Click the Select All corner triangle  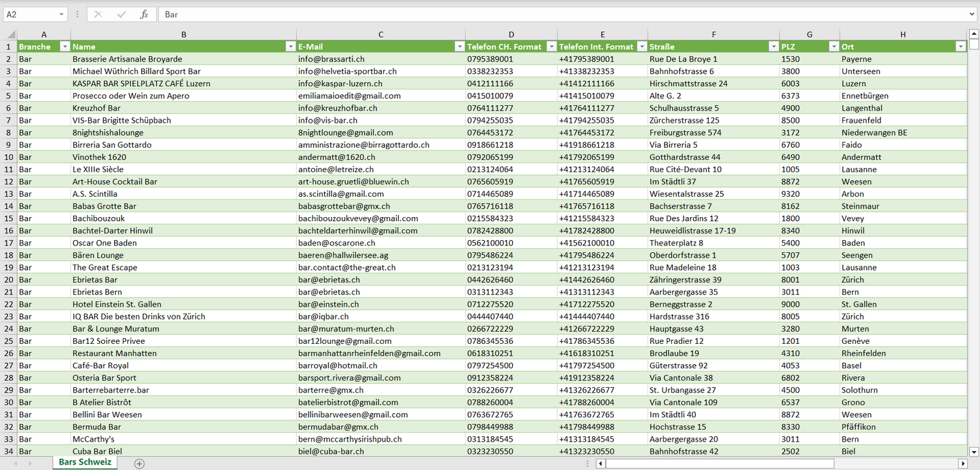10,35
